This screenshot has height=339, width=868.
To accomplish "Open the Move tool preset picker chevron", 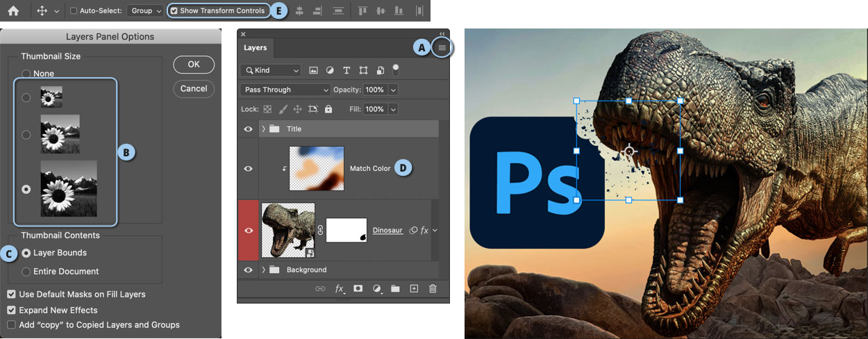I will (x=56, y=11).
